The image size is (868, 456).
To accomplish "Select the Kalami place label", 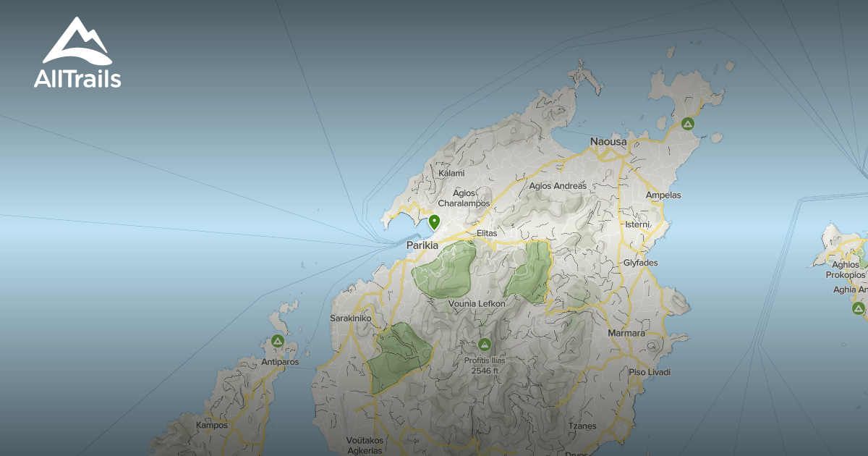I will click(451, 173).
